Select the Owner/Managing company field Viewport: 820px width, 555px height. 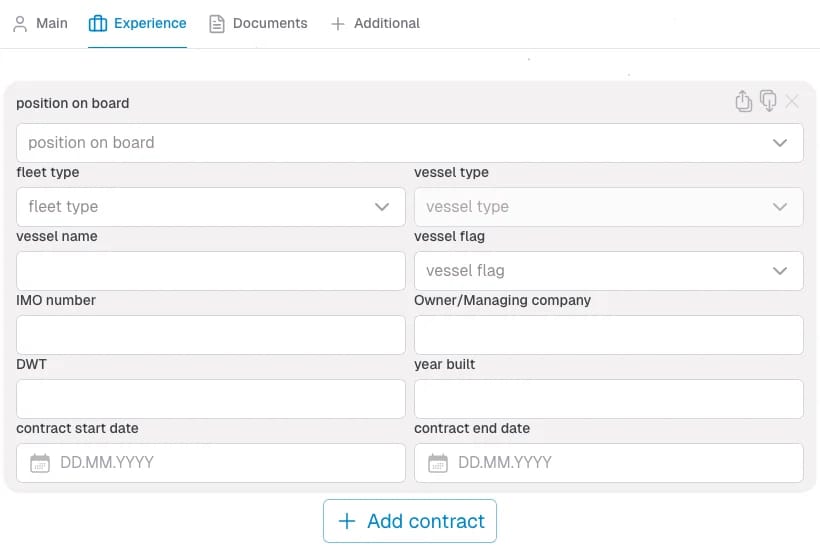pos(608,335)
